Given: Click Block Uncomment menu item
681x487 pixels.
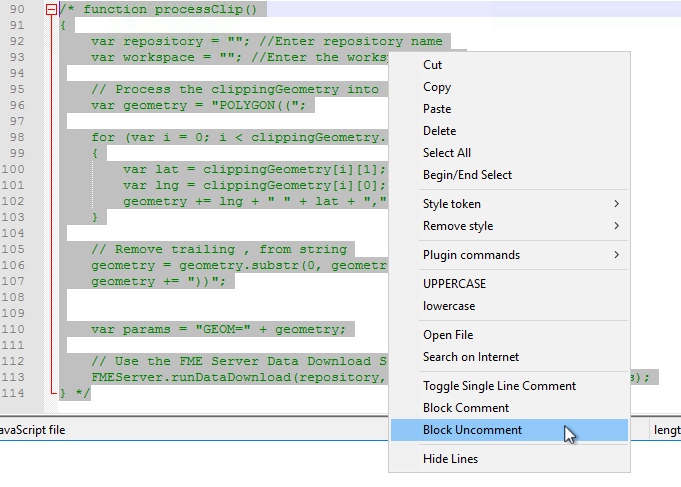Looking at the screenshot, I should point(472,430).
